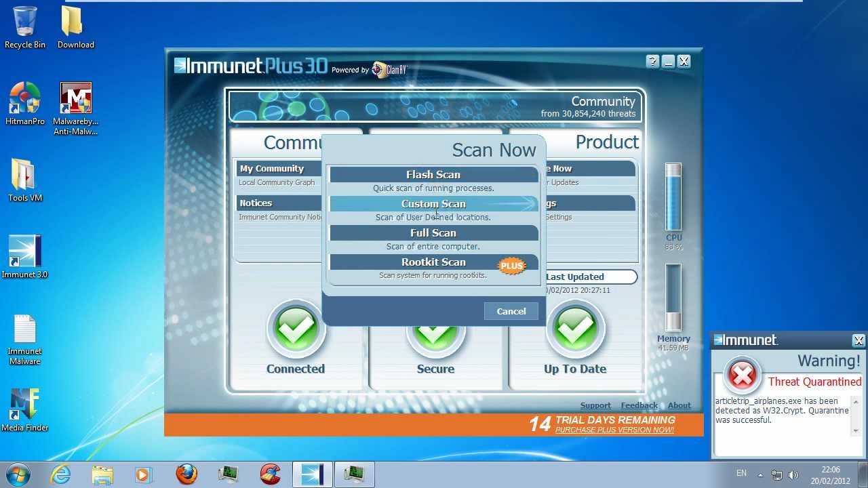This screenshot has width=868, height=488.
Task: Open the Immunet Malware file icon
Action: point(25,339)
